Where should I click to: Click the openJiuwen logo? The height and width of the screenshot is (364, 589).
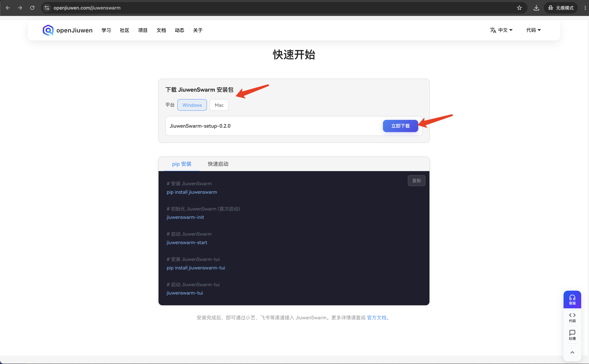[67, 30]
